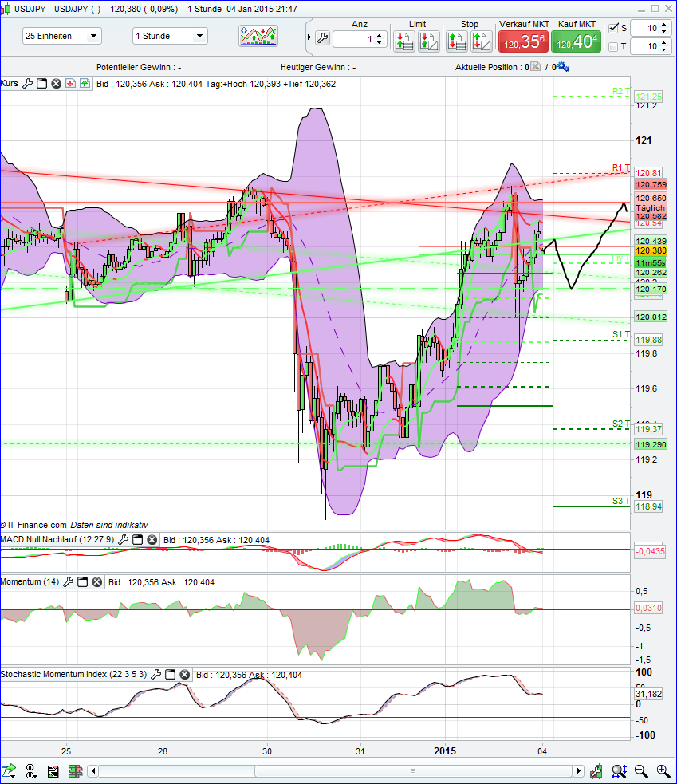
Task: Increase the Anz quantity with the up stepper
Action: pos(379,33)
